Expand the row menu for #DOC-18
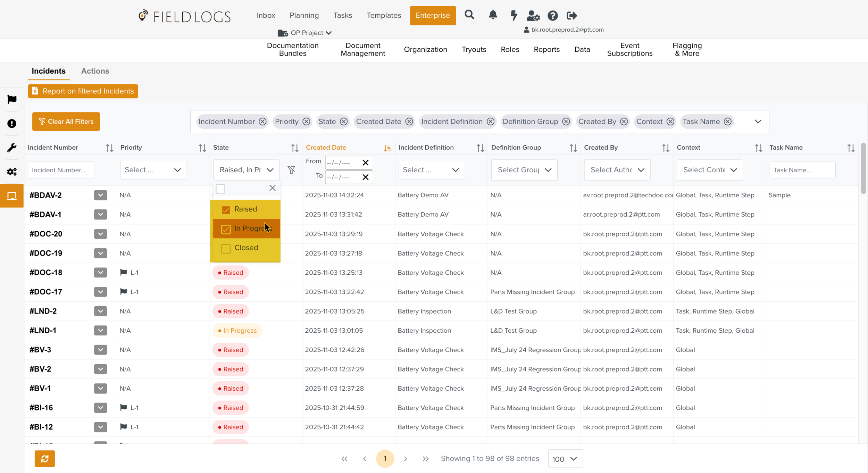Viewport: 868px width, 473px height. (x=100, y=273)
